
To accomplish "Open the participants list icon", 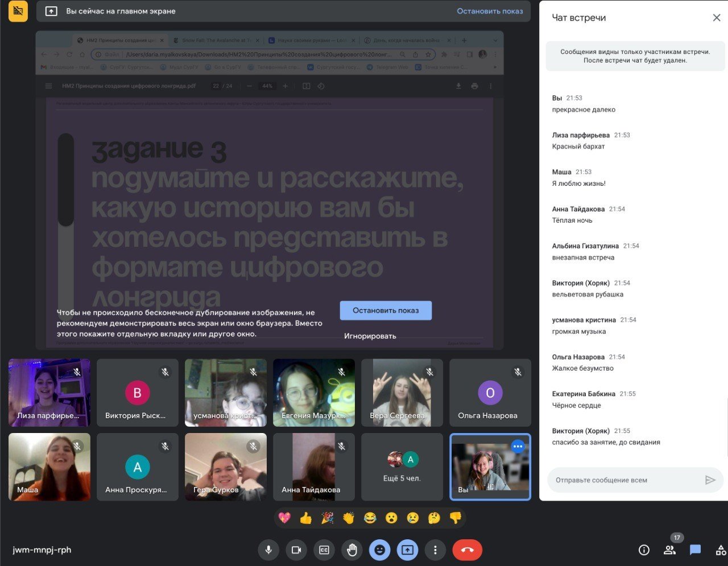I will pyautogui.click(x=669, y=550).
